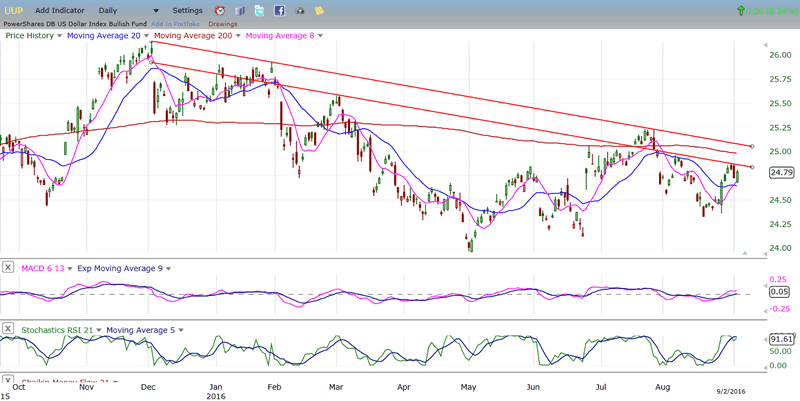
Task: Click the Drawings link
Action: pos(223,23)
